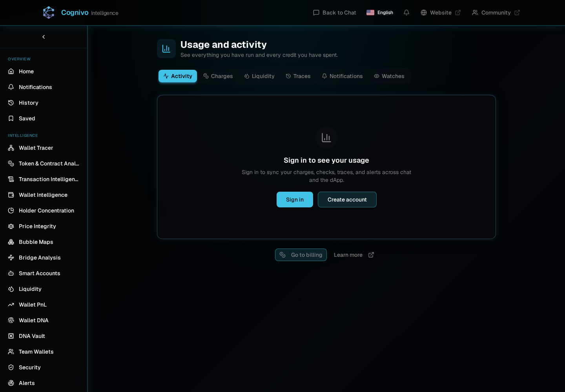
Task: Click the Price Integrity scales icon
Action: (x=11, y=226)
